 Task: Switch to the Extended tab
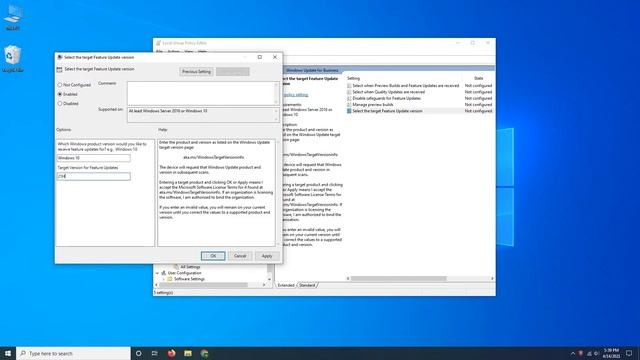coord(286,285)
